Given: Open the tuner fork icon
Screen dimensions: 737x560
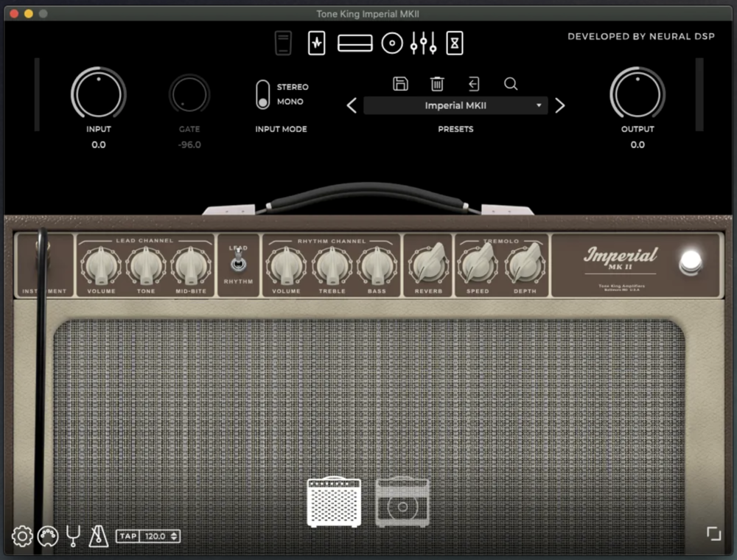Looking at the screenshot, I should (73, 536).
